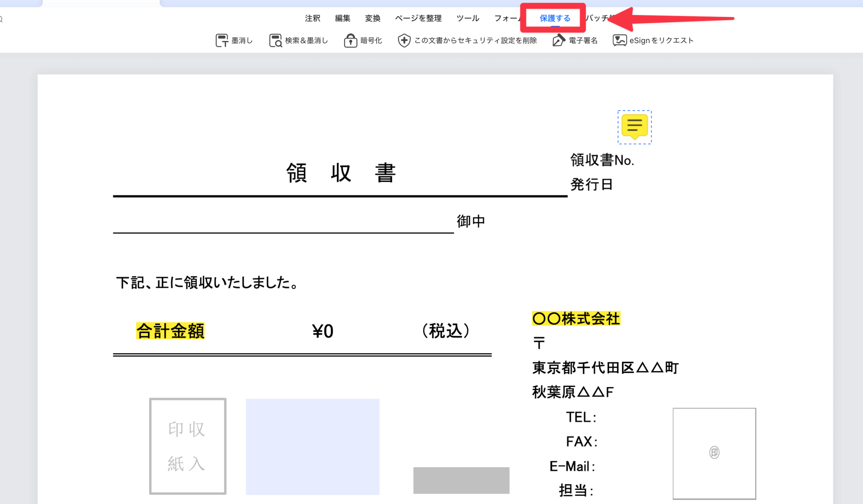This screenshot has width=863, height=504.
Task: Select the ツール tab
Action: tap(468, 18)
